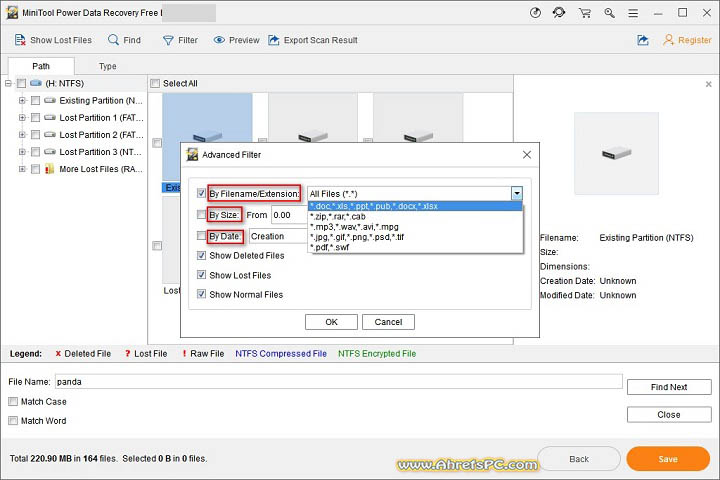The height and width of the screenshot is (480, 720).
Task: Click the File Name search field
Action: [337, 381]
